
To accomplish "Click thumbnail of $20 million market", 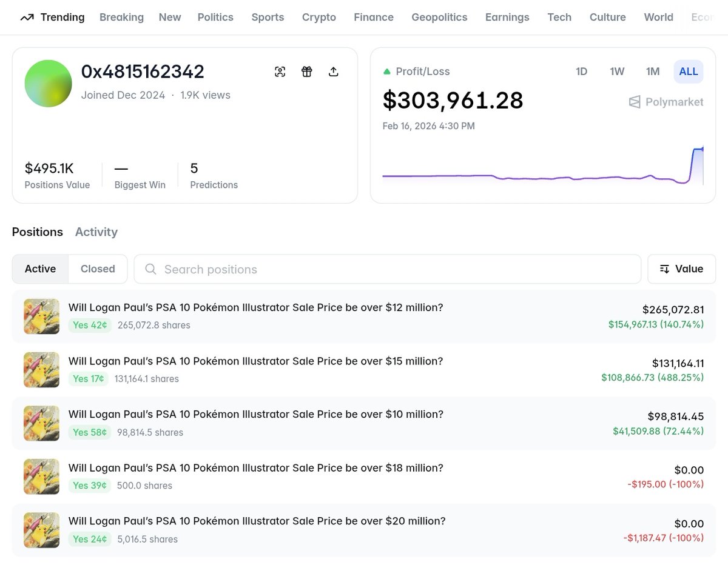I will (x=41, y=530).
